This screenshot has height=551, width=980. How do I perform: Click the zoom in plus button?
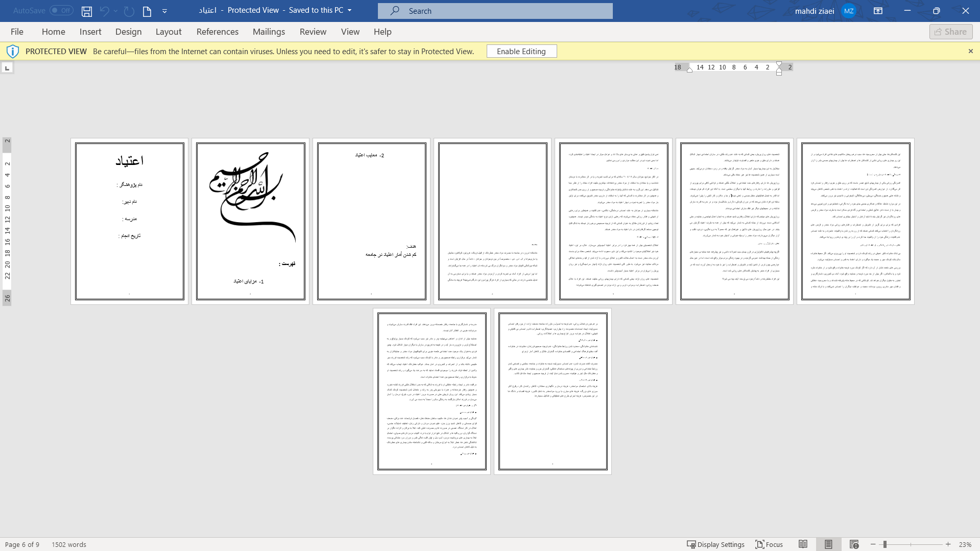[x=948, y=544]
